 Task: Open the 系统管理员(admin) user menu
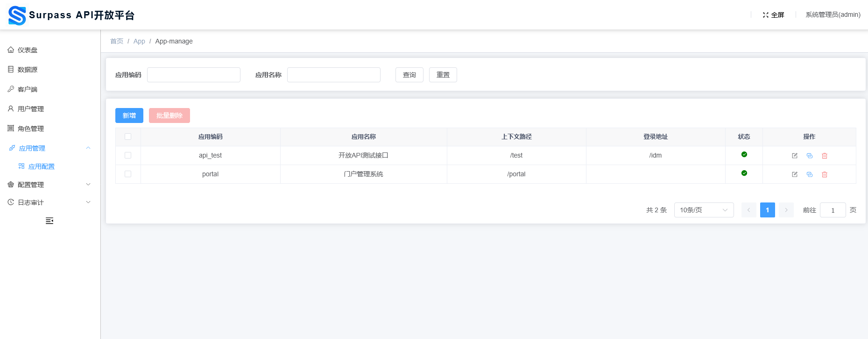point(833,15)
